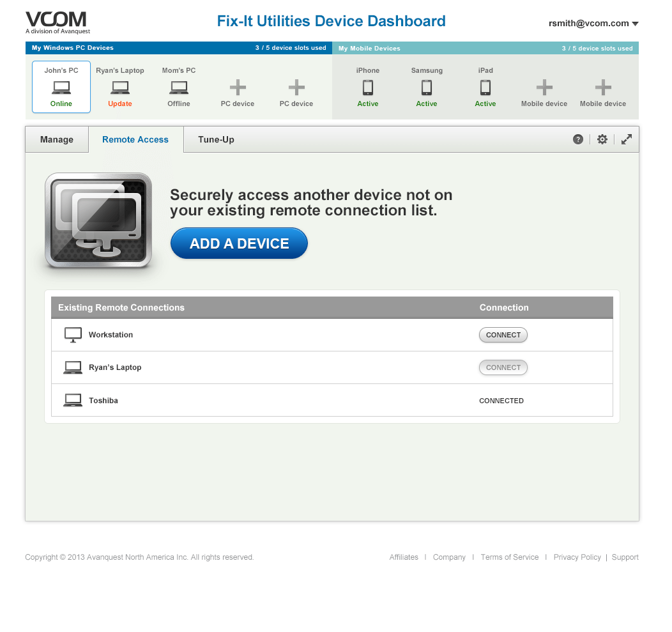Click the Workstation row name
This screenshot has width=672, height=632.
111,335
